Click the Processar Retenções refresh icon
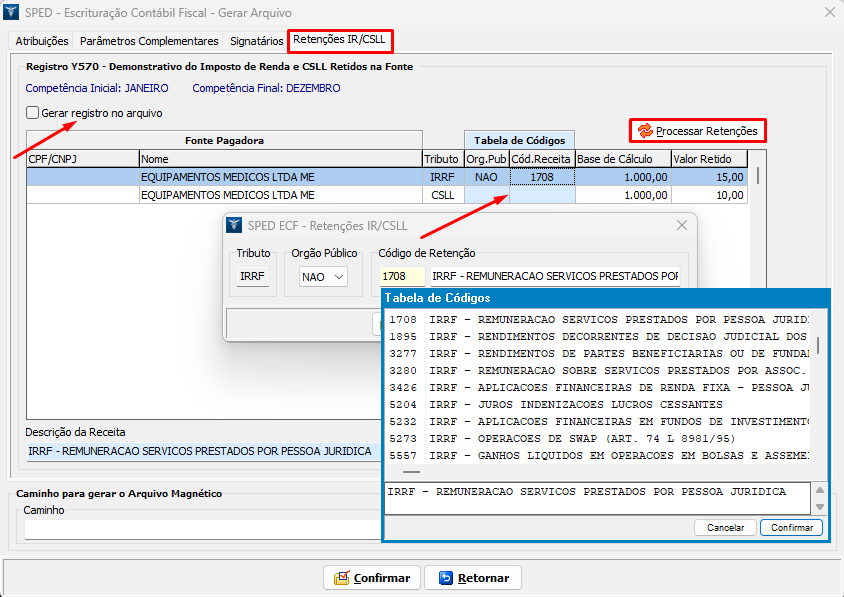The height and width of the screenshot is (597, 844). [x=645, y=131]
